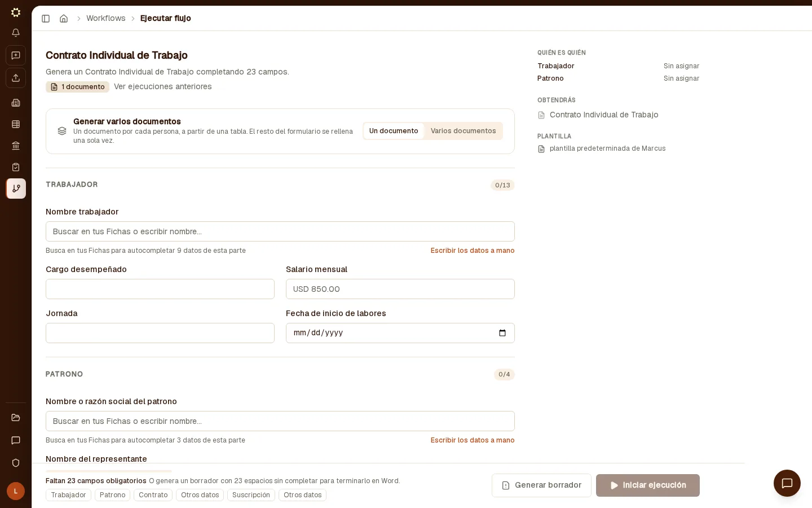Focus the Jornada field
Viewport: 812px width, 508px height.
click(x=160, y=333)
